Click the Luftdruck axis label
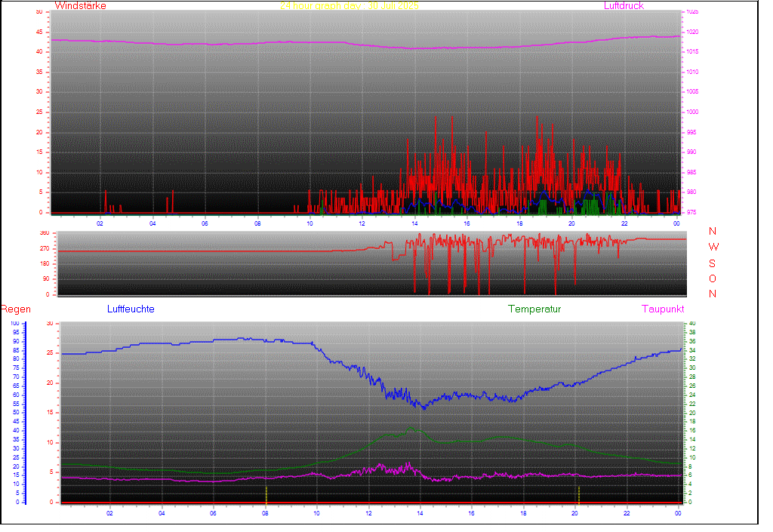 (x=624, y=6)
